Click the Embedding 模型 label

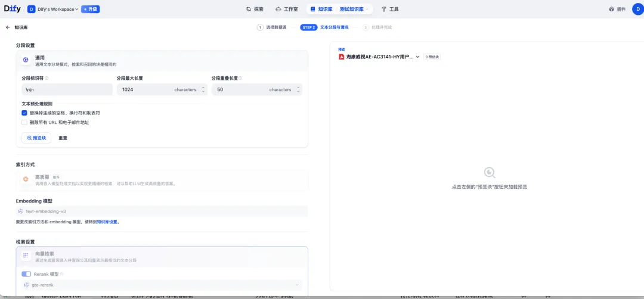pyautogui.click(x=34, y=201)
